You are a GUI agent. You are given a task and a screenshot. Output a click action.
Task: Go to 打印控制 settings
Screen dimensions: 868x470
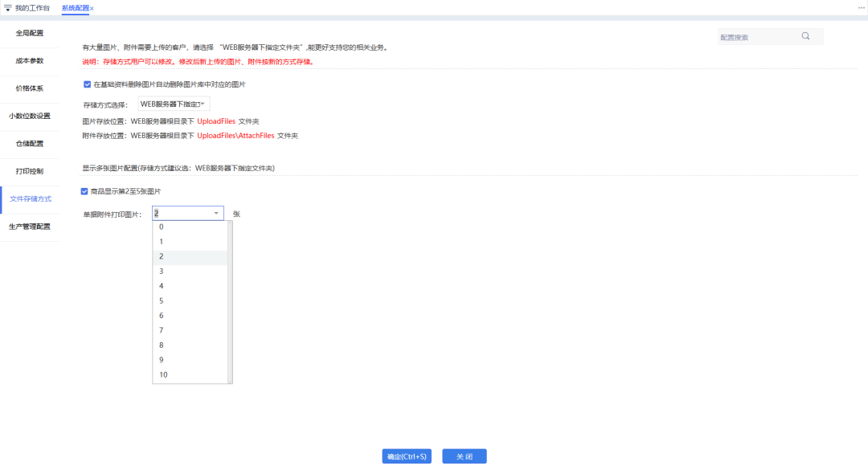click(x=30, y=172)
